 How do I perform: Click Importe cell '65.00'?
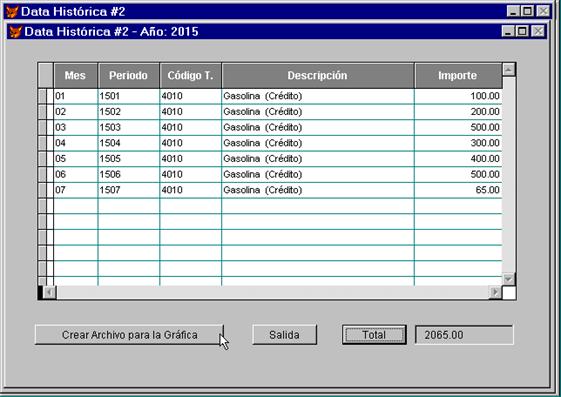click(x=458, y=190)
